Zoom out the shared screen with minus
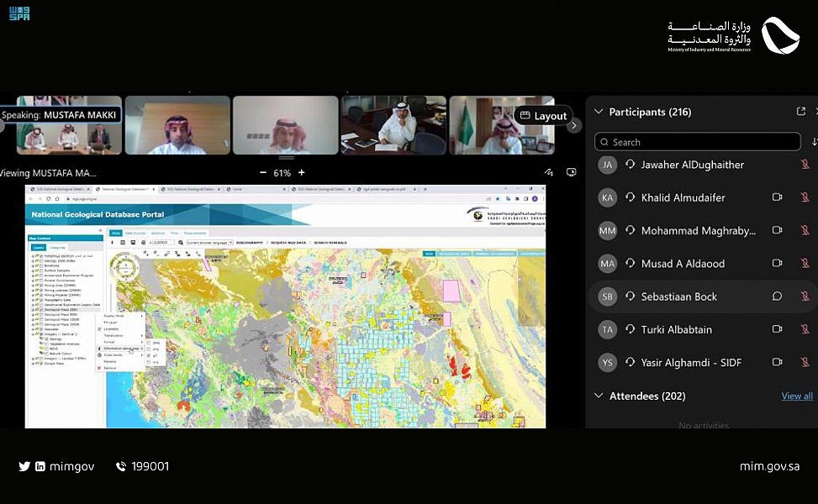 click(263, 173)
